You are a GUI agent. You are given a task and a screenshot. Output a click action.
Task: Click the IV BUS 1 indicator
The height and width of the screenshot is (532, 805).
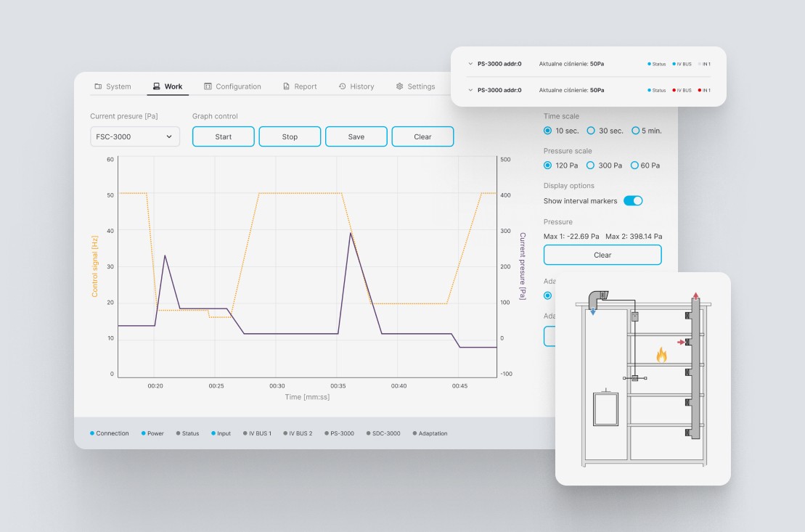(x=257, y=433)
